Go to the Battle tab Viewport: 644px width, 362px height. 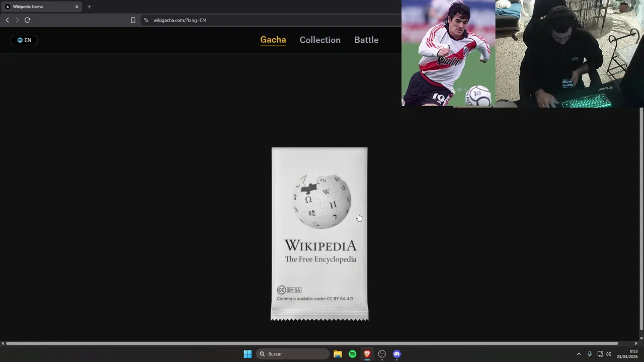click(x=366, y=40)
